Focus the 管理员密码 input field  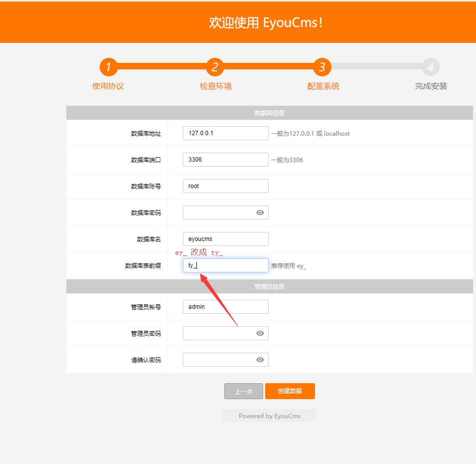226,333
